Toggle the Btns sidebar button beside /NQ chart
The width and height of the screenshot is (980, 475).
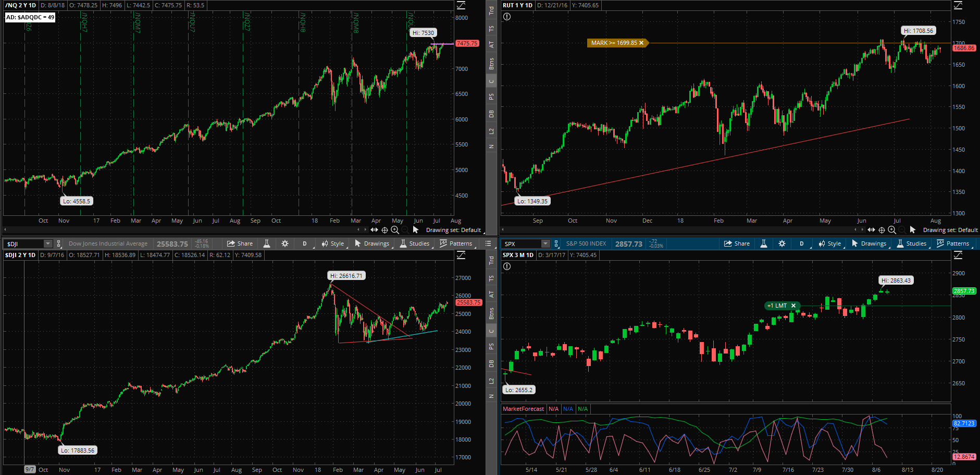(x=491, y=64)
